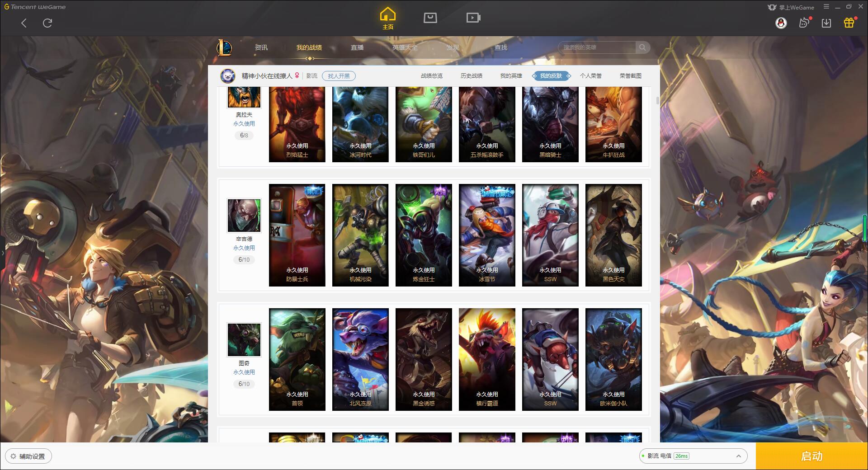The width and height of the screenshot is (868, 470).
Task: Open the 查找 tab
Action: (501, 47)
